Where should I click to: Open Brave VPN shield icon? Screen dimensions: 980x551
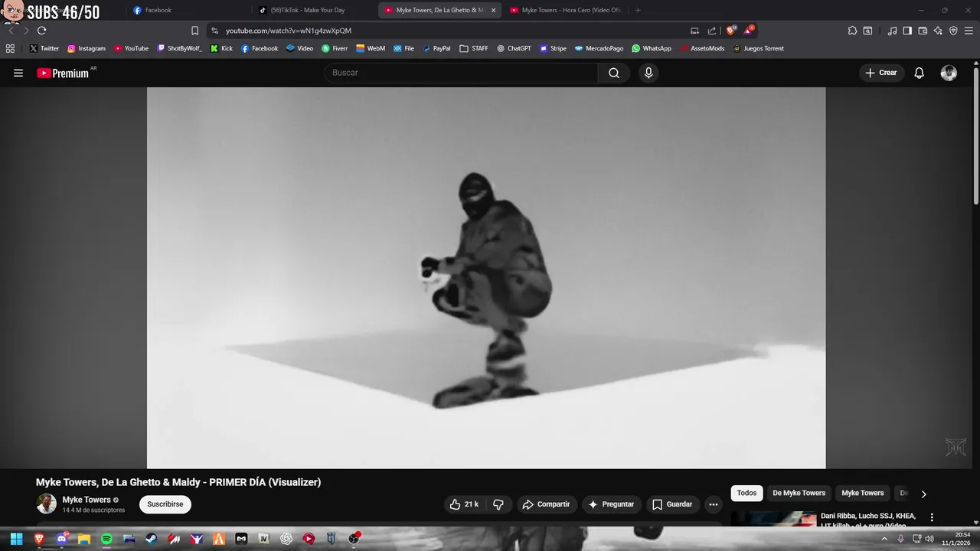click(953, 31)
